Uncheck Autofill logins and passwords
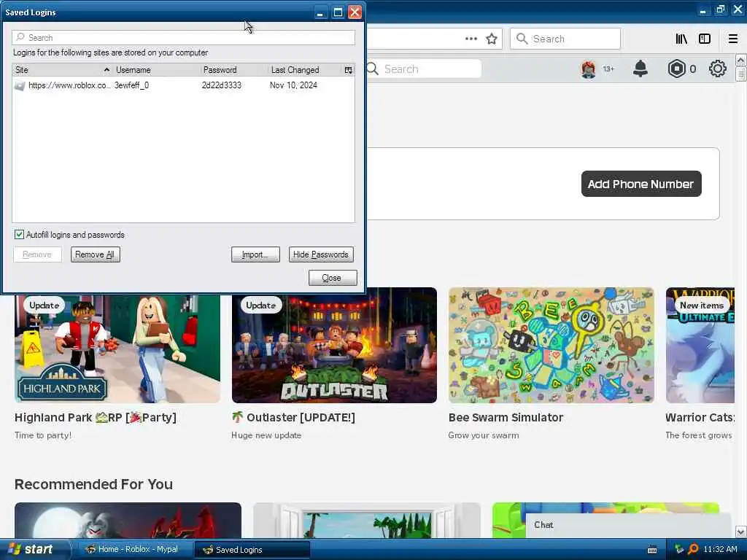Image resolution: width=747 pixels, height=560 pixels. 19,235
